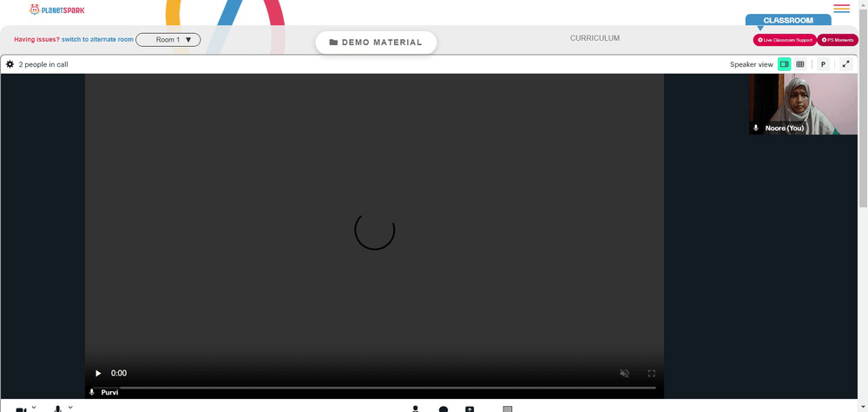Open the Room 1 dropdown

[168, 40]
